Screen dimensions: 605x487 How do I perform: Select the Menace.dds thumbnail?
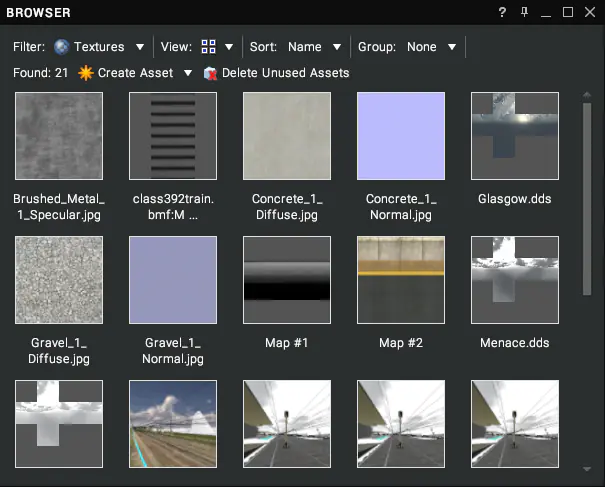click(515, 280)
